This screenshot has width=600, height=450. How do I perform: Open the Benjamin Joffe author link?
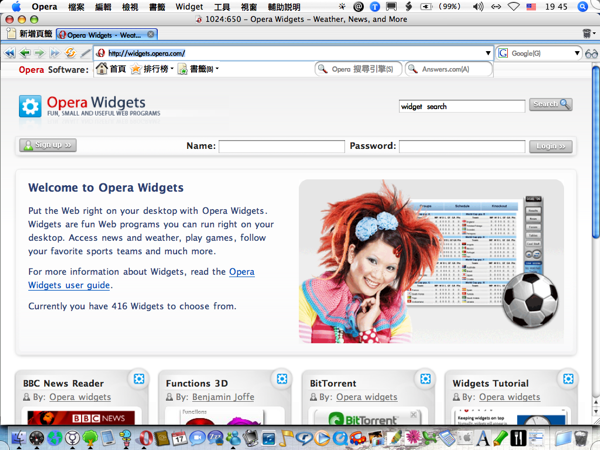coord(223,397)
